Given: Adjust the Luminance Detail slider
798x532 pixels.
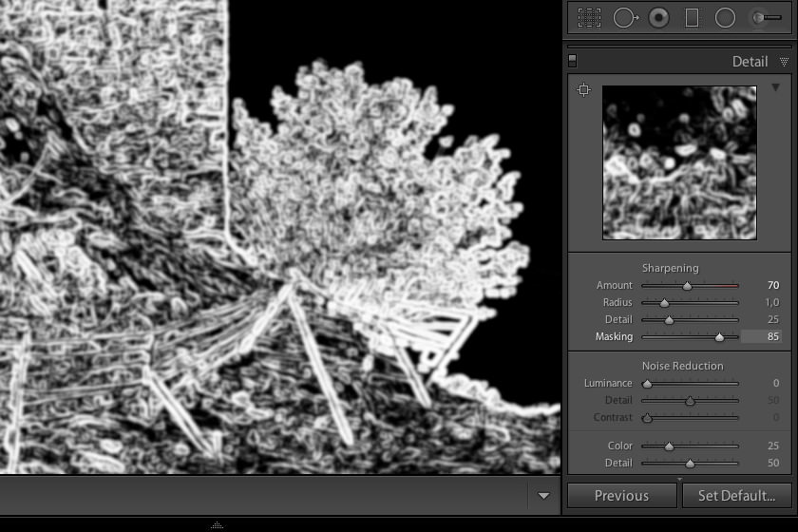Looking at the screenshot, I should 690,401.
